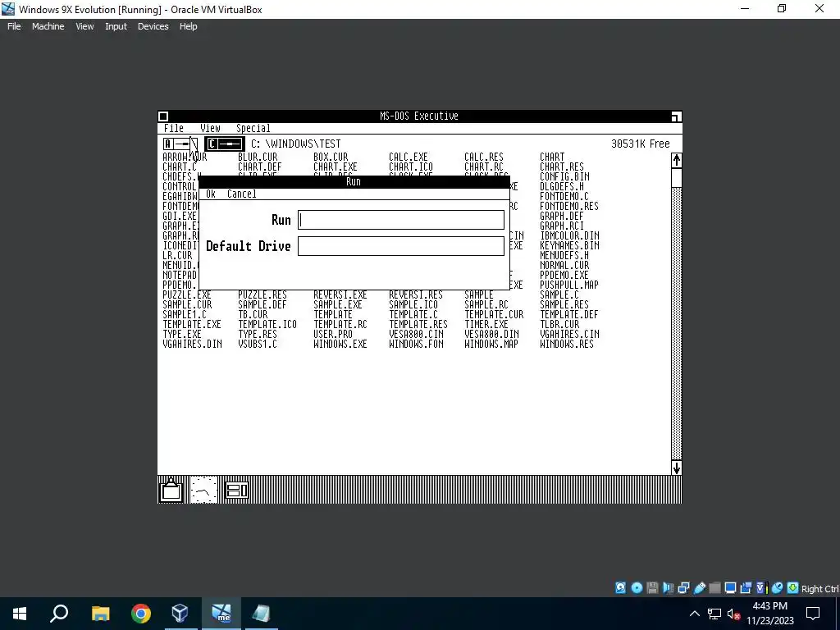Click the Default Drive input field
840x630 pixels.
point(400,246)
